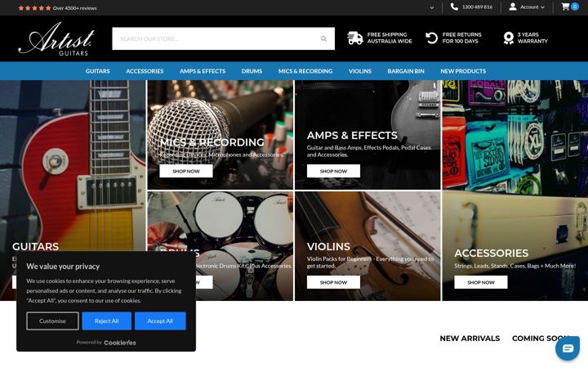Open the live chat bubble icon
Image resolution: width=588 pixels, height=368 pixels.
tap(568, 348)
